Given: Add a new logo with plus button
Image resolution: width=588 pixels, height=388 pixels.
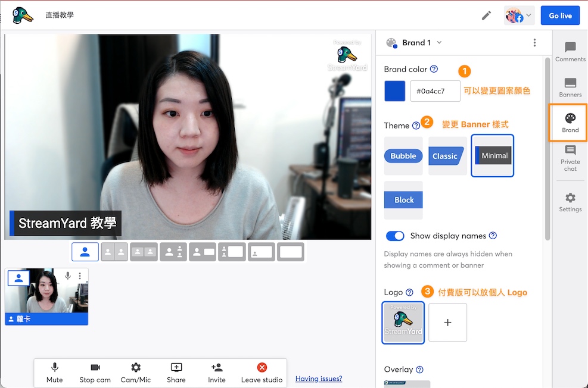Looking at the screenshot, I should tap(448, 323).
